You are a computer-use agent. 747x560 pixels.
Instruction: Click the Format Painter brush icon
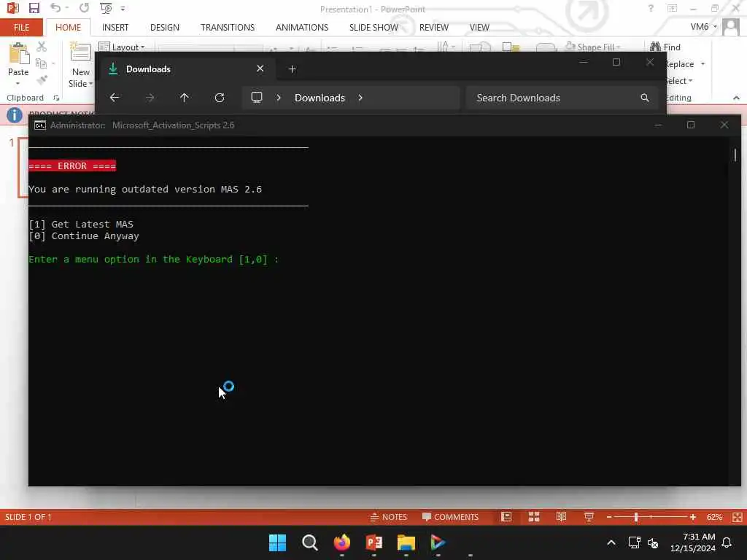(x=42, y=79)
